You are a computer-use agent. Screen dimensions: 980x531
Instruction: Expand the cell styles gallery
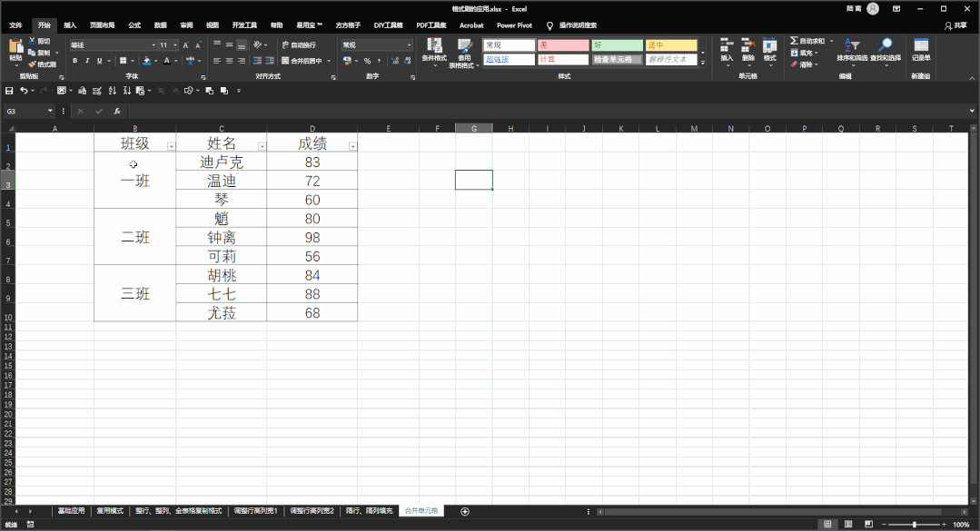702,63
